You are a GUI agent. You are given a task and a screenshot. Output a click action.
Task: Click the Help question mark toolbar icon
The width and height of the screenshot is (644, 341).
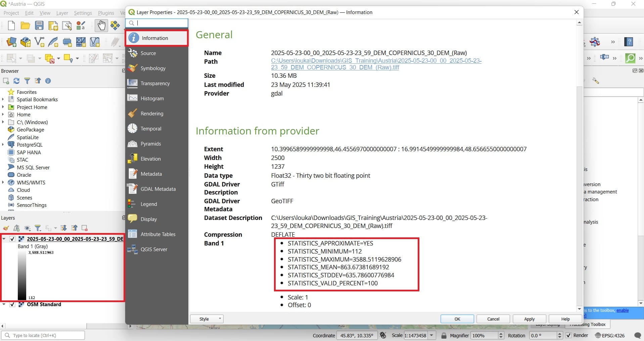tap(629, 42)
